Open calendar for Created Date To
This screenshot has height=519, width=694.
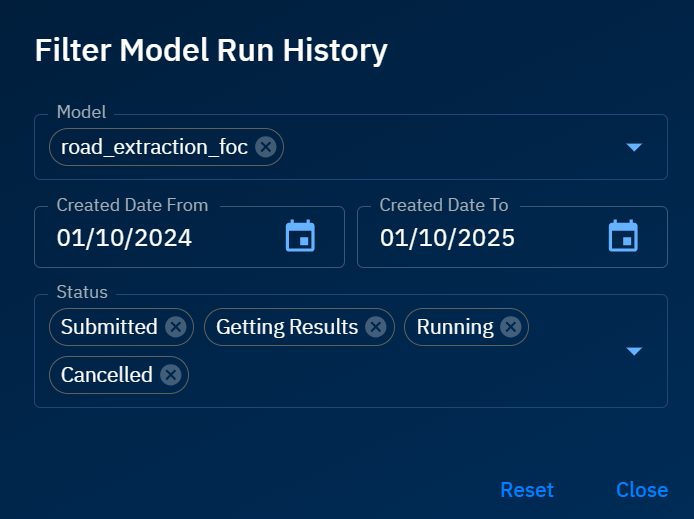click(623, 237)
